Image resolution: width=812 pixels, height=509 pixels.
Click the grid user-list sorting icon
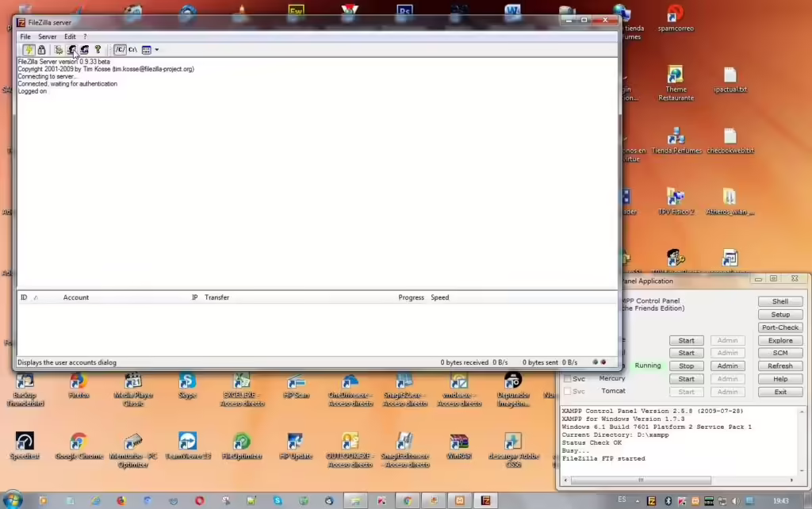pos(147,50)
